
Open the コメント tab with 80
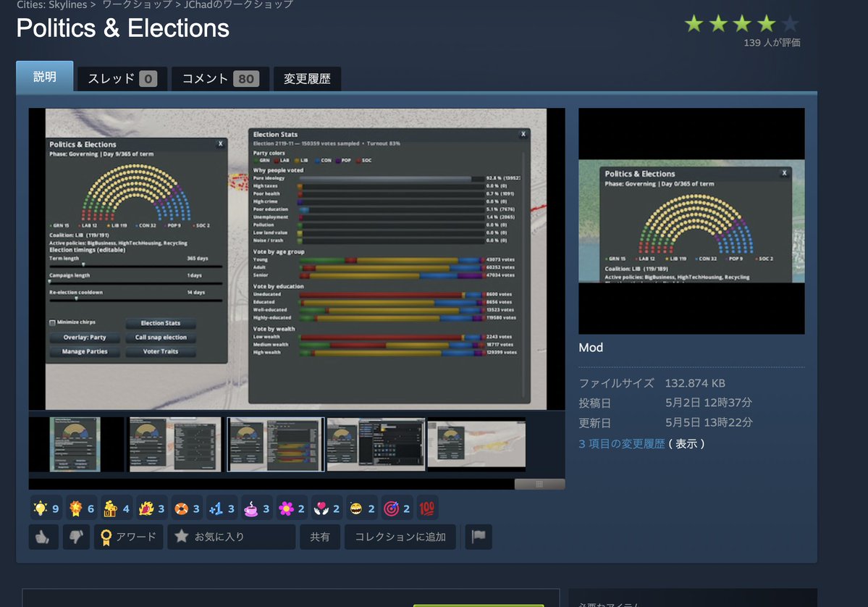pyautogui.click(x=220, y=79)
